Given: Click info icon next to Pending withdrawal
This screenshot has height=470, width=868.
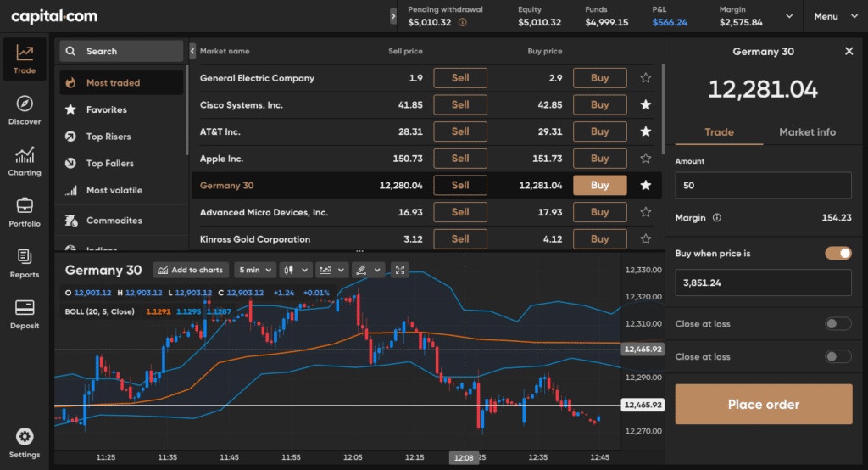Looking at the screenshot, I should tap(462, 22).
